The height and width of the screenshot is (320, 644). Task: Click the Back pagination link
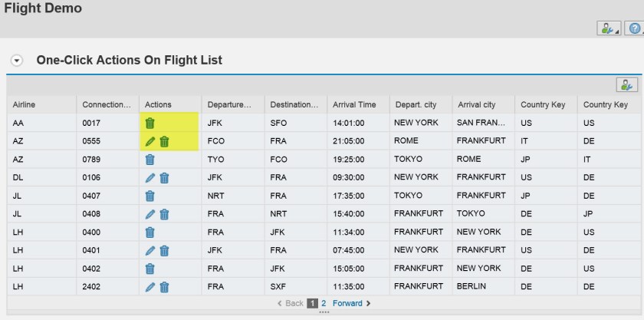pos(291,304)
